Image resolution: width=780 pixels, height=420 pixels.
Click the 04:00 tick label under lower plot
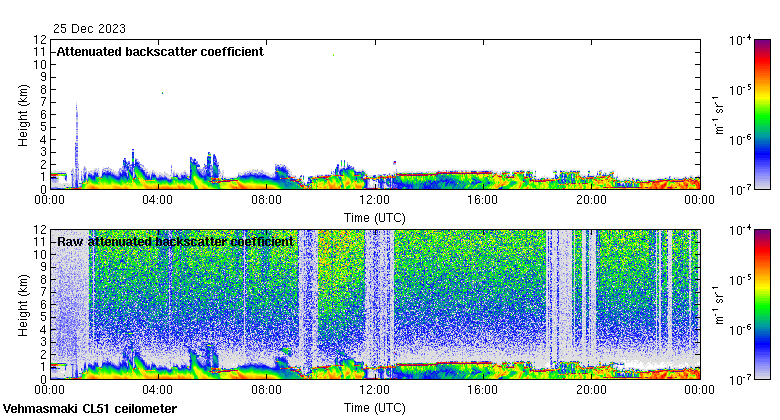(x=158, y=390)
